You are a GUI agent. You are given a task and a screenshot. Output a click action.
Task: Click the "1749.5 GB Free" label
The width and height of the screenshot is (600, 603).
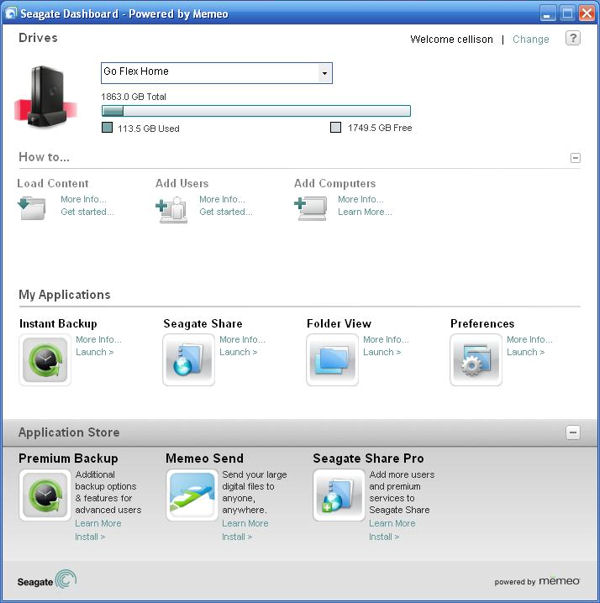[380, 128]
